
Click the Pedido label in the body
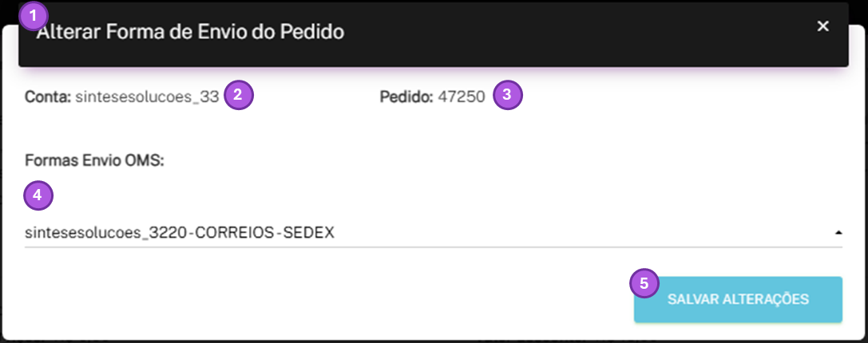pos(407,97)
